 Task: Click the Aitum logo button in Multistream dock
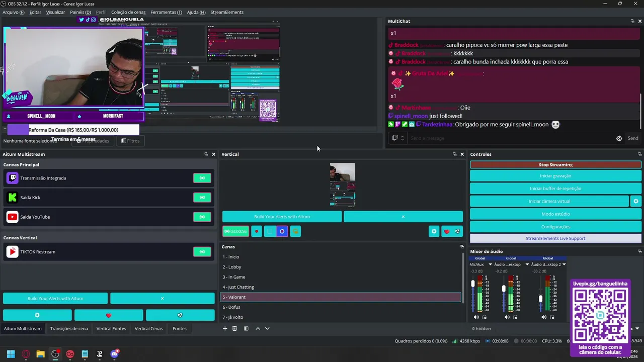[180, 315]
